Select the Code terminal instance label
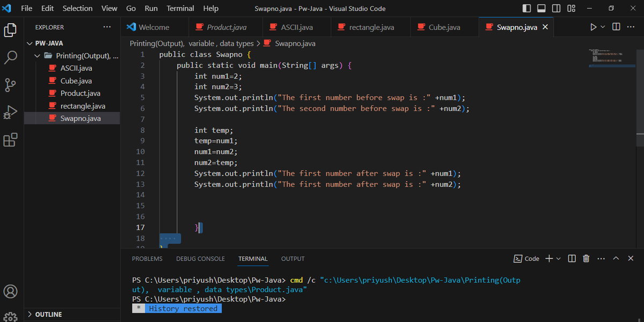 click(526, 259)
